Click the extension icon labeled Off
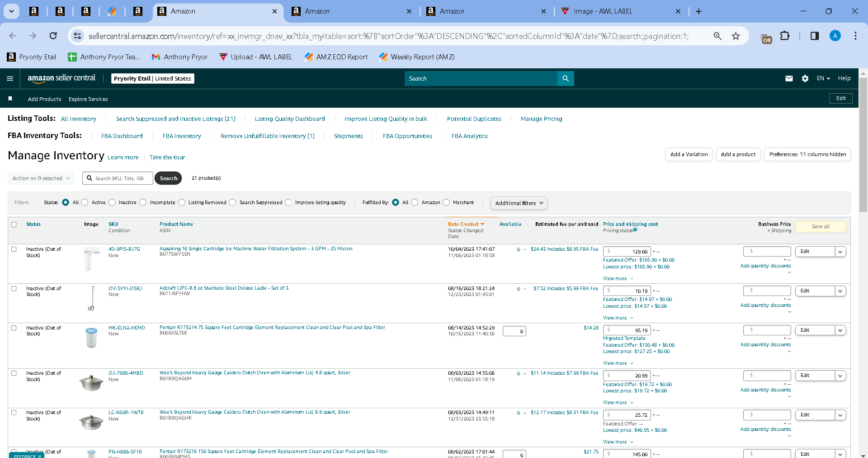The image size is (868, 458). tap(766, 38)
